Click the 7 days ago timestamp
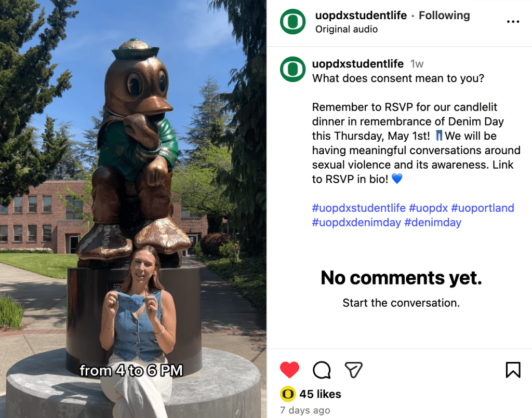 coord(305,410)
